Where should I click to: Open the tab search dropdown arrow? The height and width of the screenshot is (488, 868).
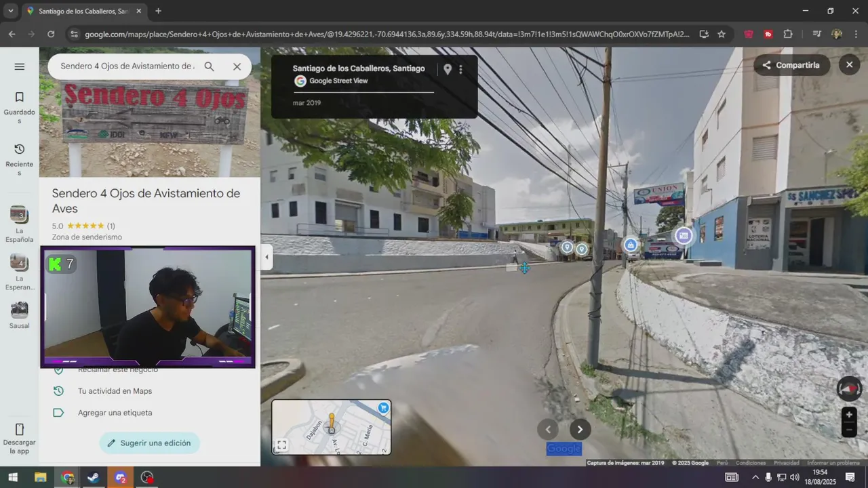(x=10, y=11)
